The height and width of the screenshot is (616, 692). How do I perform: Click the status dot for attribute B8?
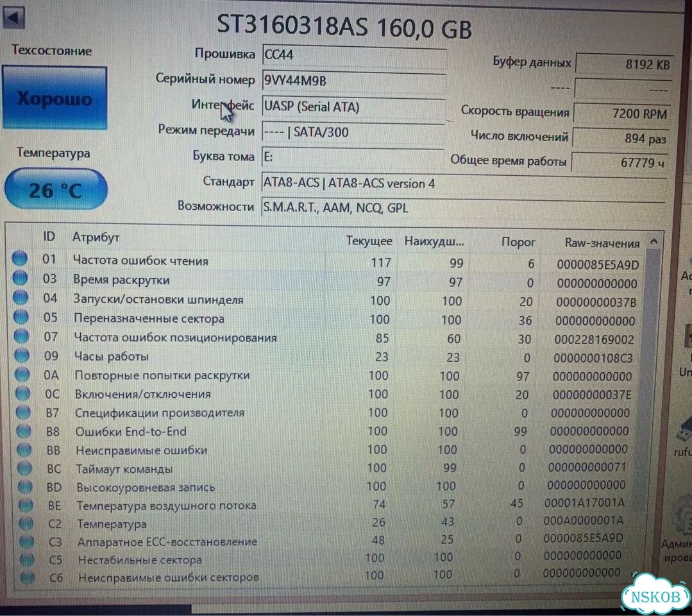24,431
